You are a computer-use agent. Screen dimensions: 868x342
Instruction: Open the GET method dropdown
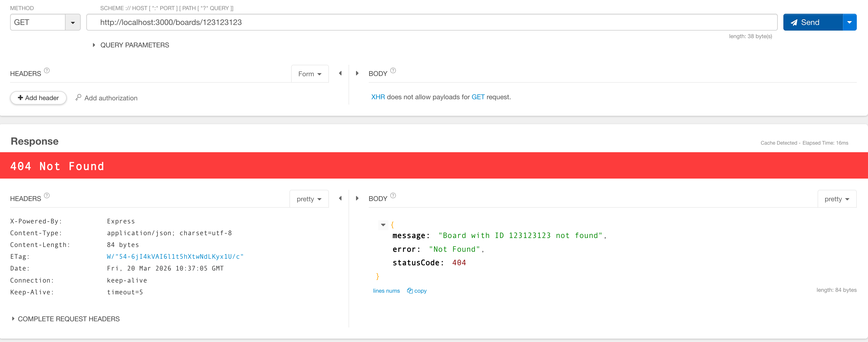coord(73,23)
